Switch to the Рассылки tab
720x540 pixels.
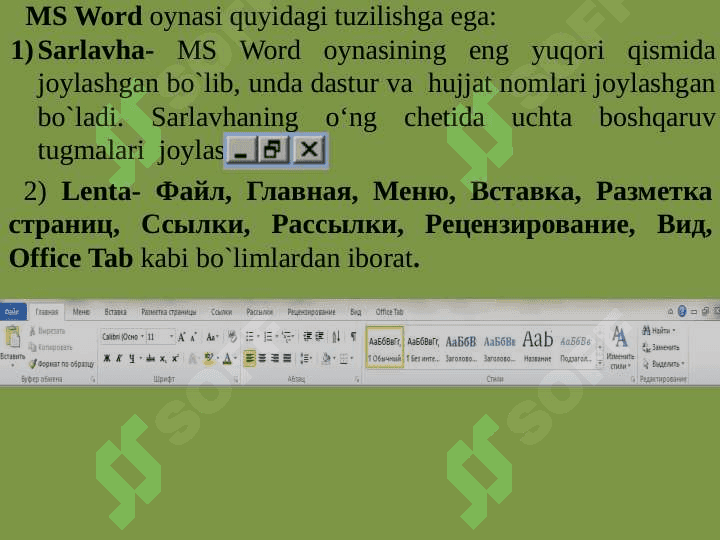[x=259, y=312]
